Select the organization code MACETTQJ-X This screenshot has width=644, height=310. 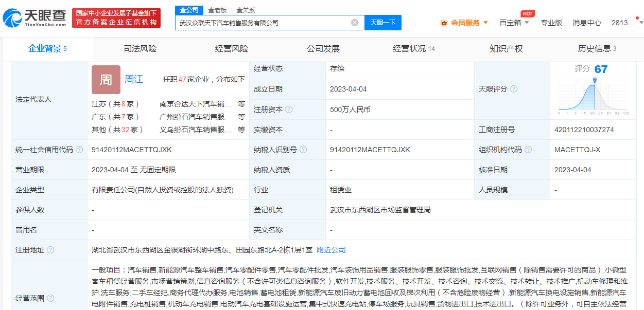click(x=577, y=150)
